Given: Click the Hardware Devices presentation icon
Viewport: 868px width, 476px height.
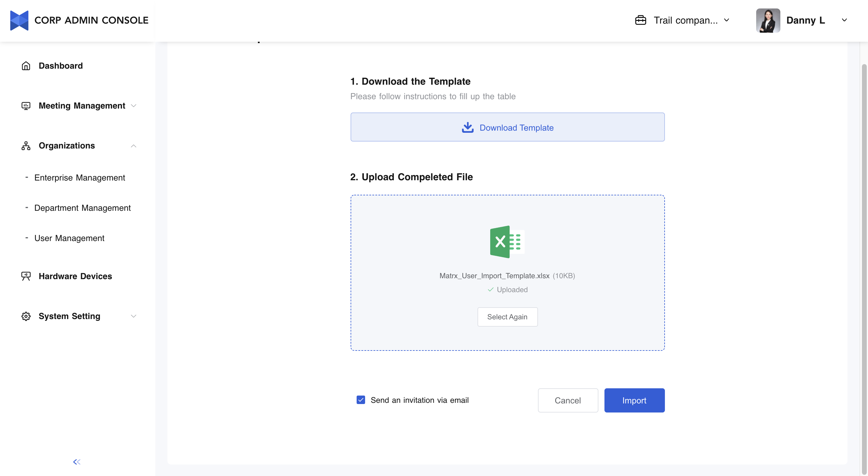Looking at the screenshot, I should click(26, 276).
